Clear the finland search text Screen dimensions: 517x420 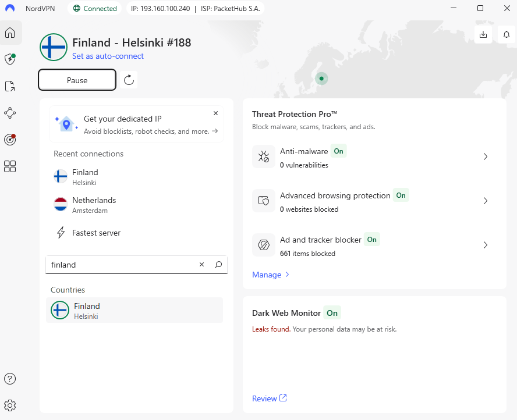pyautogui.click(x=202, y=265)
